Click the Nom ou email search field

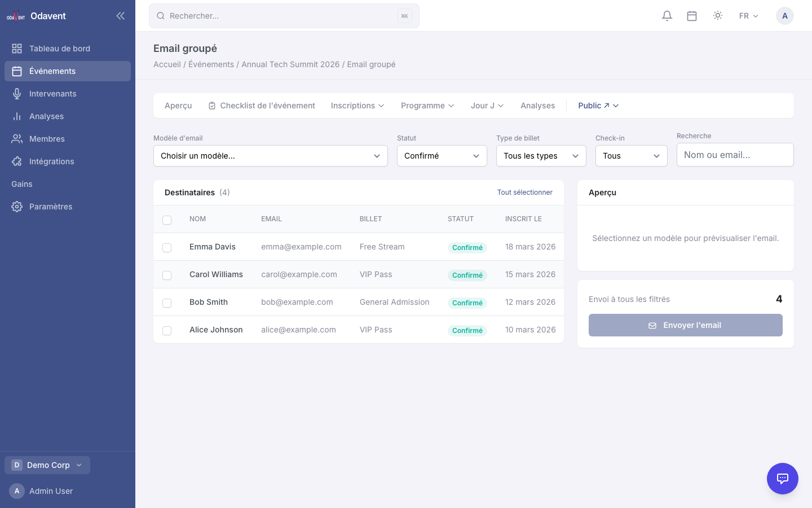[x=735, y=155]
